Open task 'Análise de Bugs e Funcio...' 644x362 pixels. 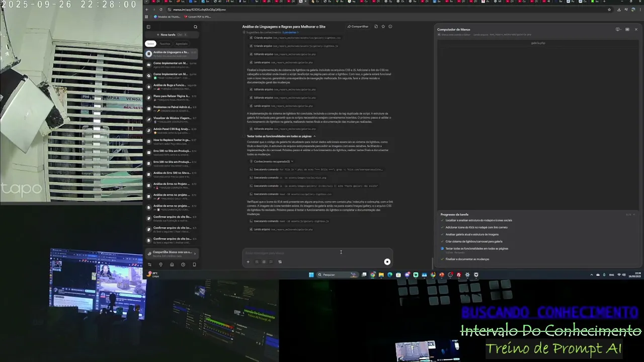171,86
